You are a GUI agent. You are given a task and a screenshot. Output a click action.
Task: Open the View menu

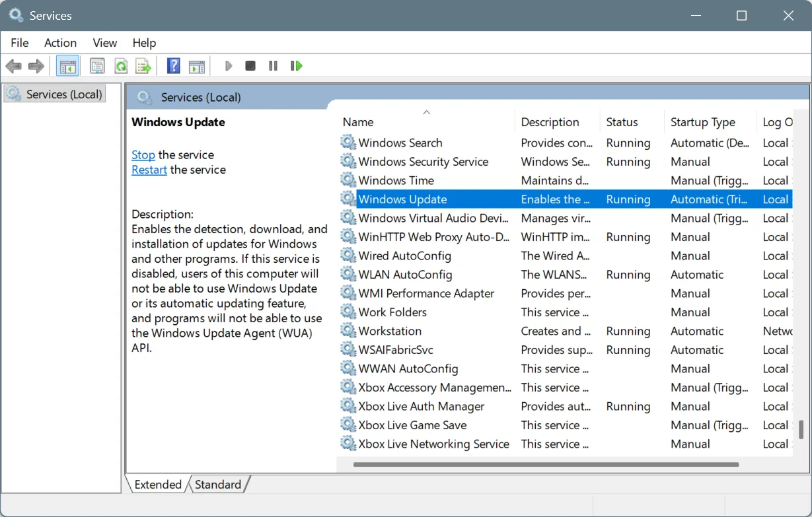coord(104,42)
